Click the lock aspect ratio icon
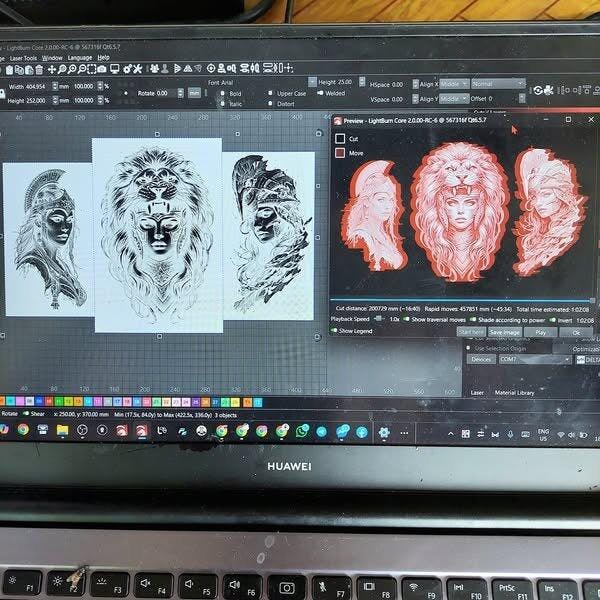The width and height of the screenshot is (600, 600). click(2, 93)
